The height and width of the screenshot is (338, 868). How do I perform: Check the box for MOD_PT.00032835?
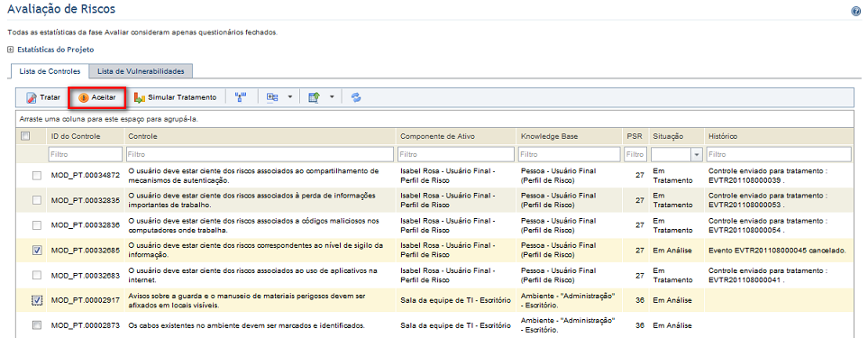coord(37,200)
